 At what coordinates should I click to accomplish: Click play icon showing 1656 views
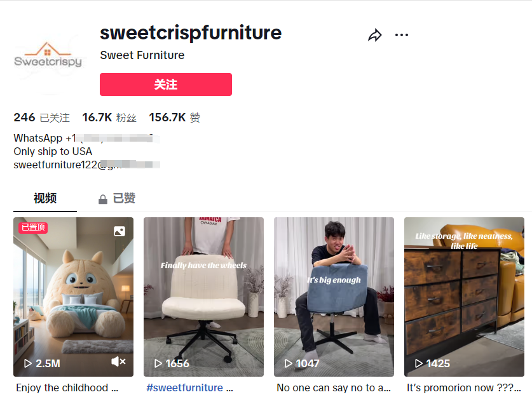158,363
